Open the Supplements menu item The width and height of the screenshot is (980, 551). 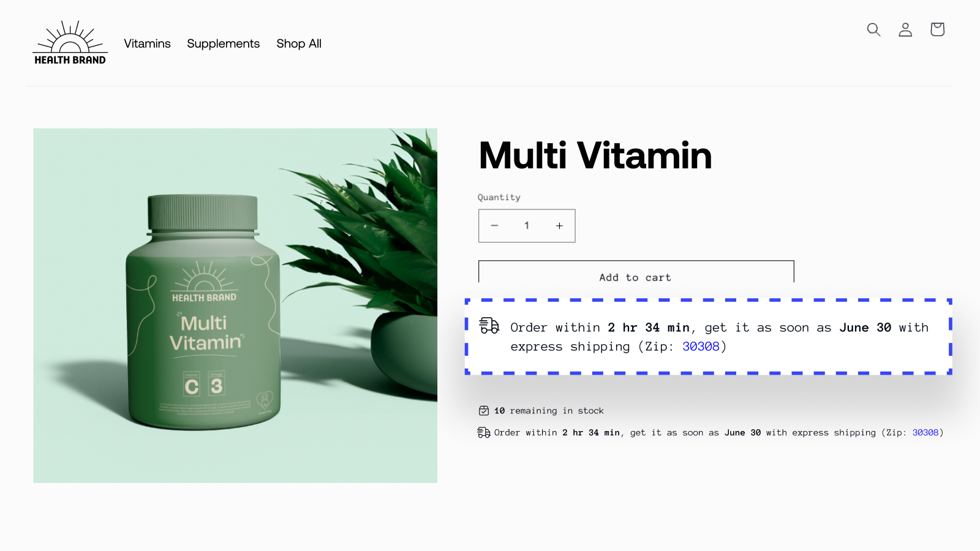pos(224,43)
